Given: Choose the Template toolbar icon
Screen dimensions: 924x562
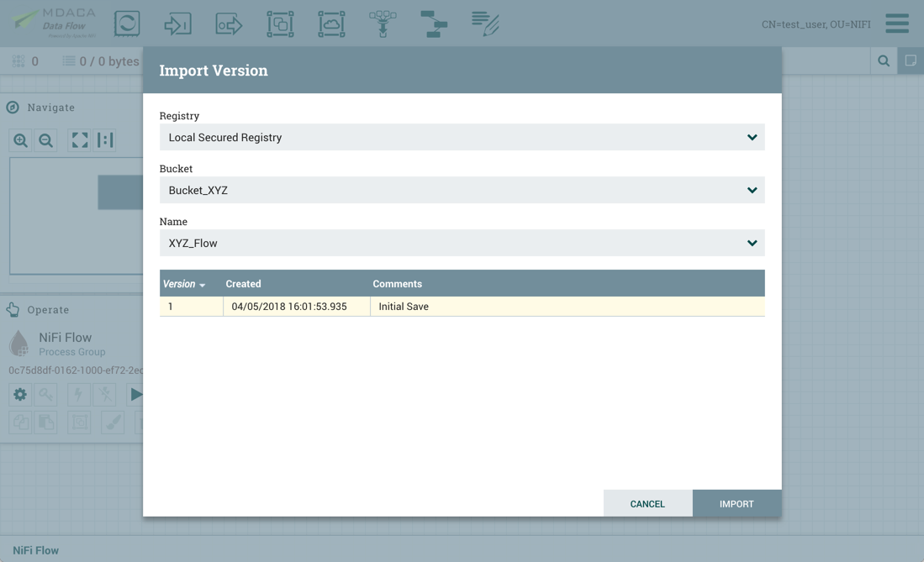Looking at the screenshot, I should [x=434, y=23].
